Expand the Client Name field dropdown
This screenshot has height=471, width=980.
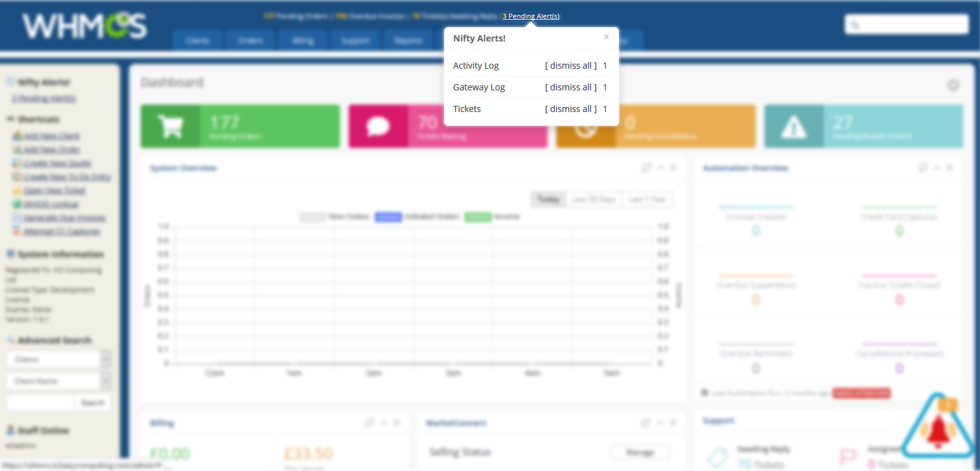pos(106,381)
